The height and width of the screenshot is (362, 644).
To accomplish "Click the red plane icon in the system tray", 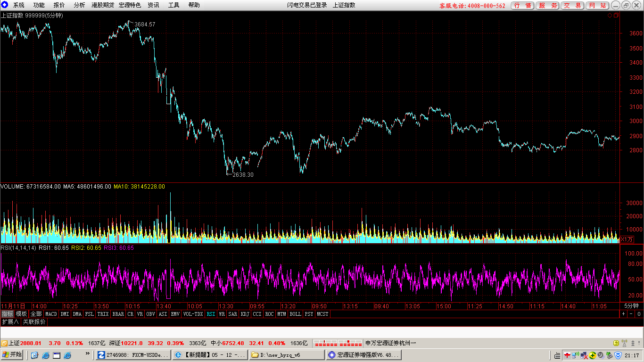I will (x=568, y=355).
